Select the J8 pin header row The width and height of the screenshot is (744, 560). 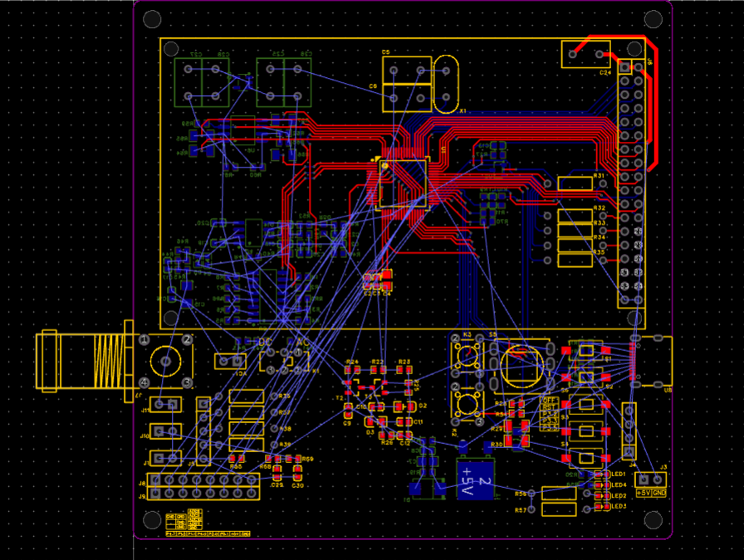point(203,480)
